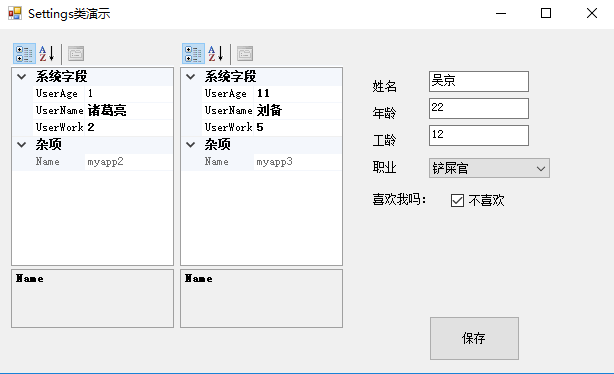Click Name property label in right grid
614x374 pixels.
[x=217, y=162]
